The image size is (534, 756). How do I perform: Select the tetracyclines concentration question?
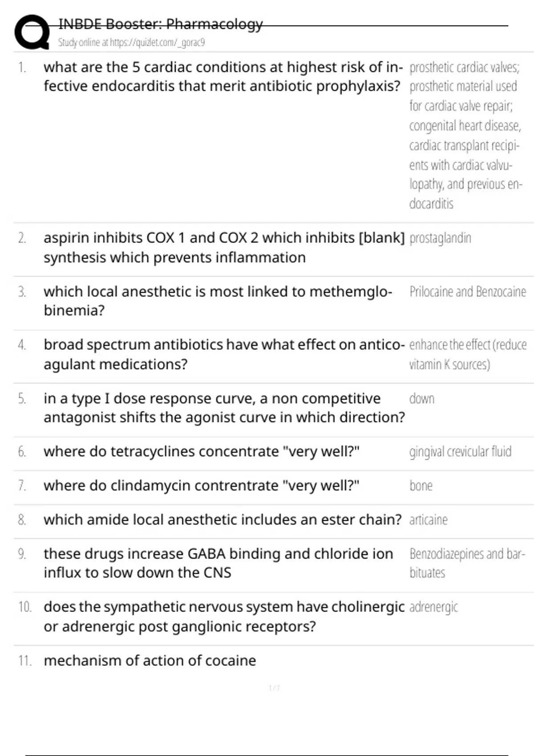[x=201, y=451]
